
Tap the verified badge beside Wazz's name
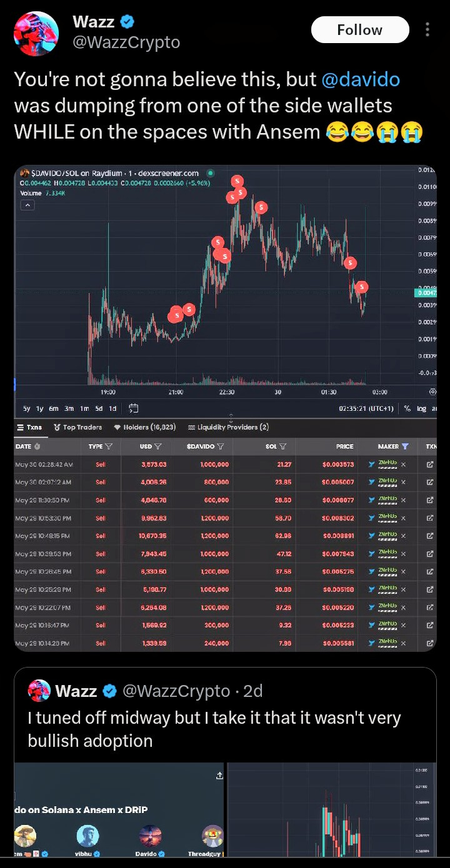[x=127, y=22]
